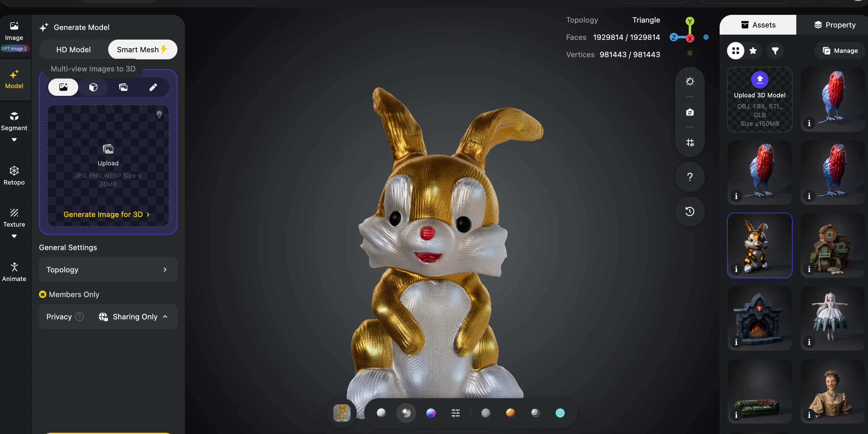Expand the Topology settings row
Screen dimensions: 868x434
108,270
